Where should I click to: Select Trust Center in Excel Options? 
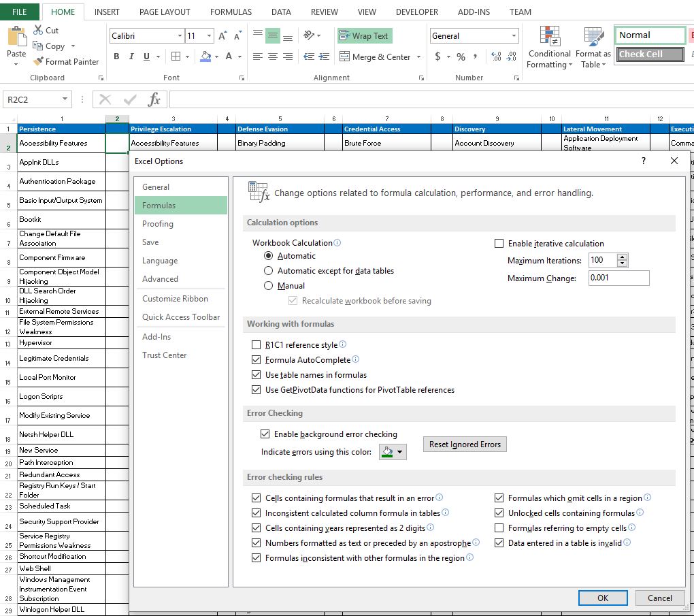pos(181,355)
